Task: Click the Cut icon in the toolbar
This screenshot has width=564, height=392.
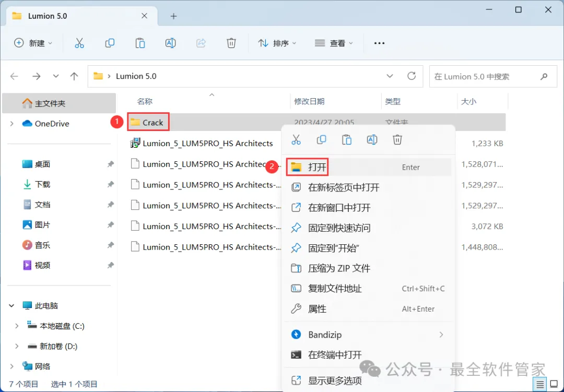Action: coord(79,43)
